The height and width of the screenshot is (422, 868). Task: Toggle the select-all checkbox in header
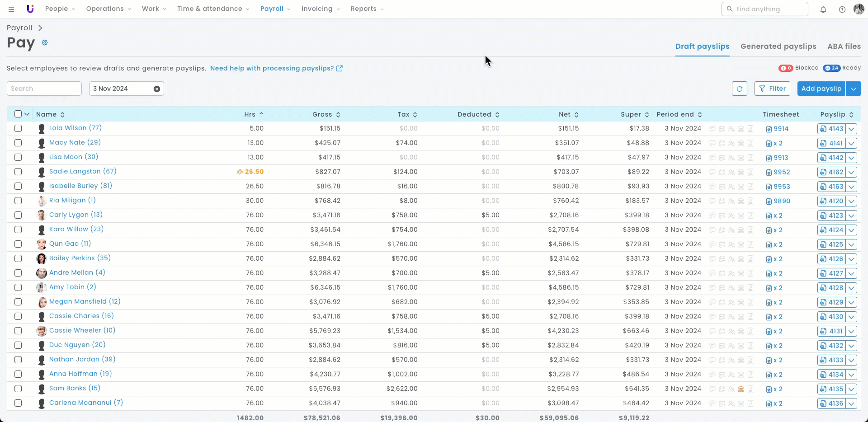pos(18,114)
